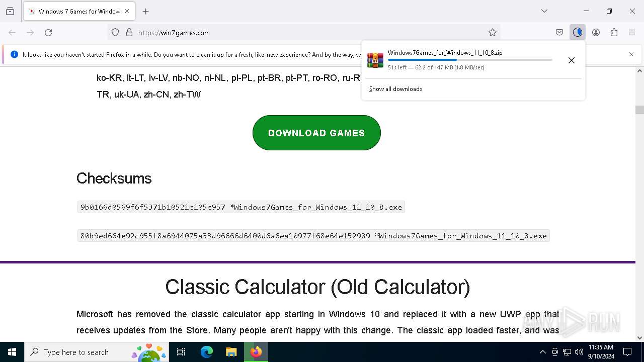This screenshot has height=362, width=644.
Task: Click taskbar search box
Action: tap(97, 352)
